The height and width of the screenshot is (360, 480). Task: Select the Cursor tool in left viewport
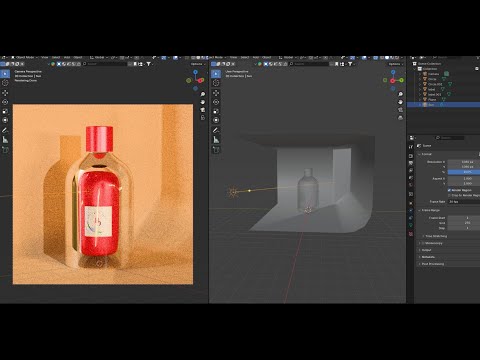click(x=5, y=83)
